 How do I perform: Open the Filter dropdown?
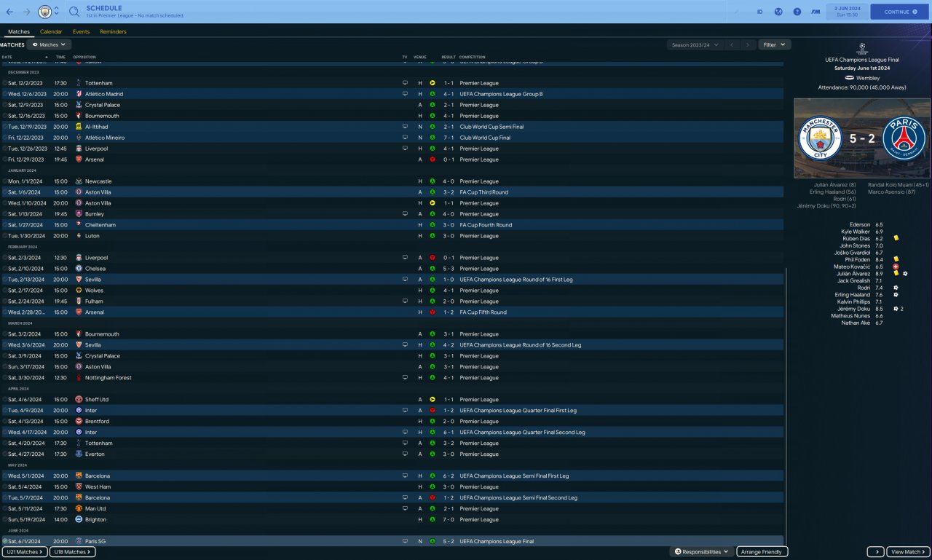pos(775,45)
